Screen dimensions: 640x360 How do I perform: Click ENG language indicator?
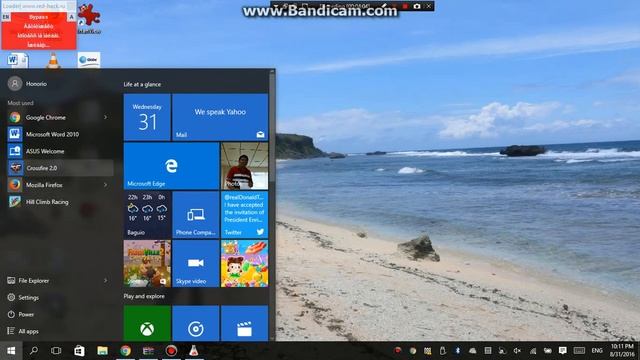click(x=597, y=351)
